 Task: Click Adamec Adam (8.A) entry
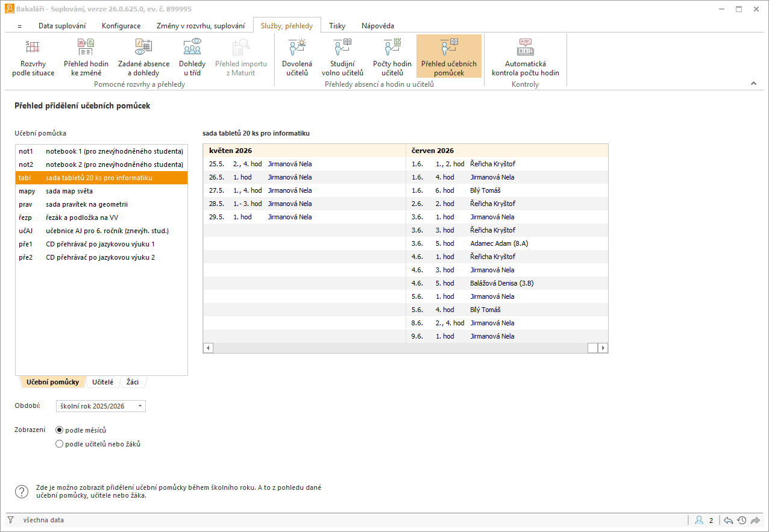[499, 243]
